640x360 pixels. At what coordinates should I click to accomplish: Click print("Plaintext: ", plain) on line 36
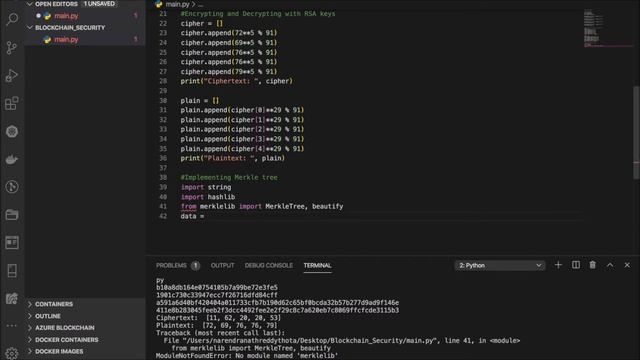click(x=233, y=158)
